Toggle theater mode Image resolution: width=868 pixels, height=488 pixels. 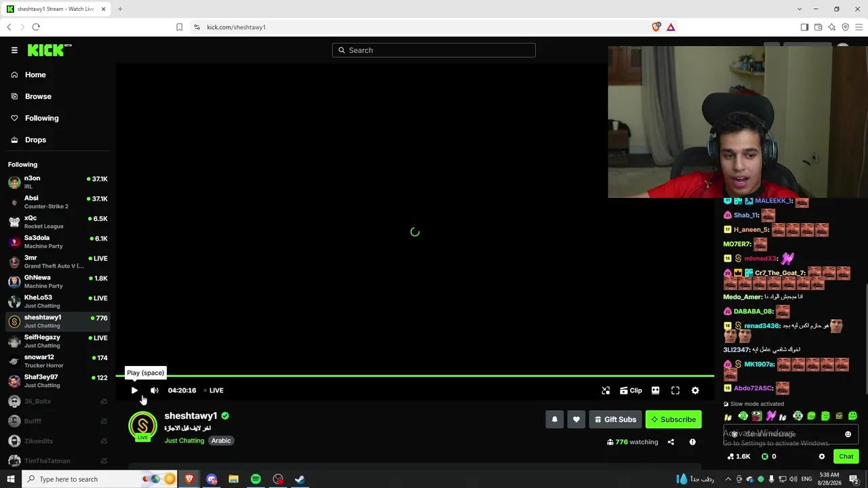[655, 390]
